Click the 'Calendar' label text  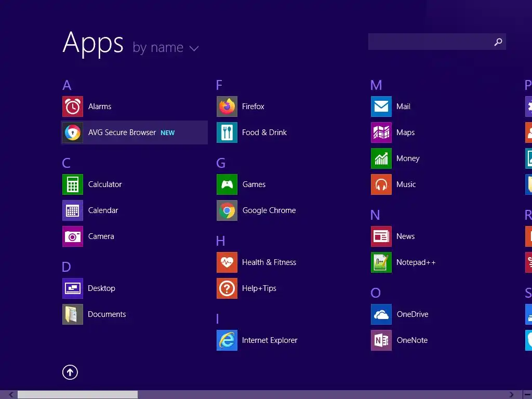point(103,210)
